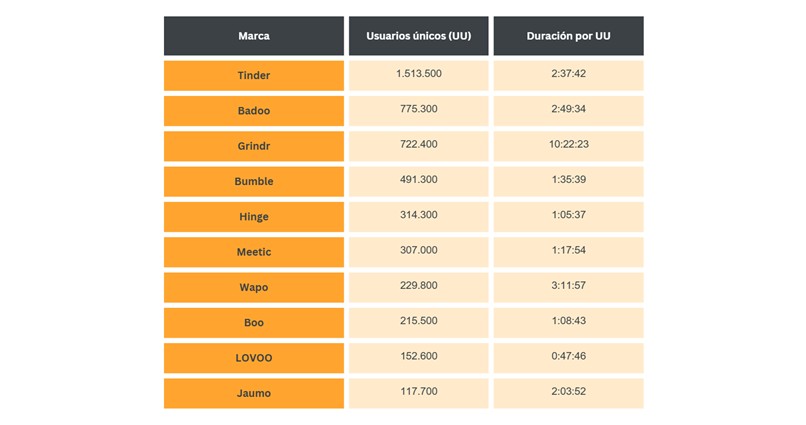Click the Duración por UU header
Screen dimensions: 806x425
(568, 36)
